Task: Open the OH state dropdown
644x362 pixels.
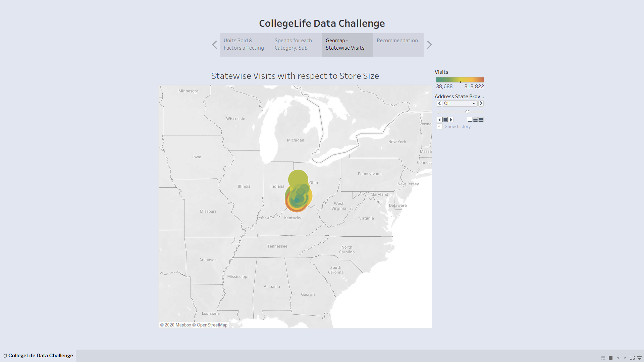Action: click(x=460, y=103)
